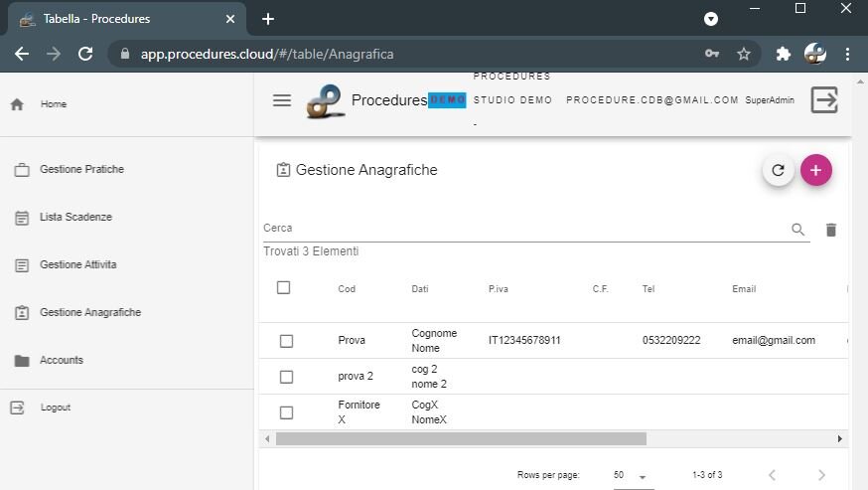The height and width of the screenshot is (490, 868).
Task: Go back with browser back arrow
Action: point(22,54)
